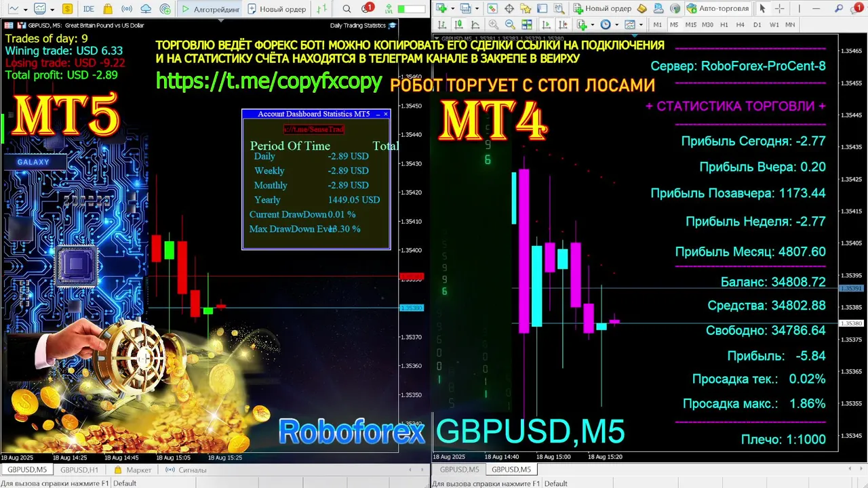Open the MT4 chat notification bubble

tap(856, 8)
